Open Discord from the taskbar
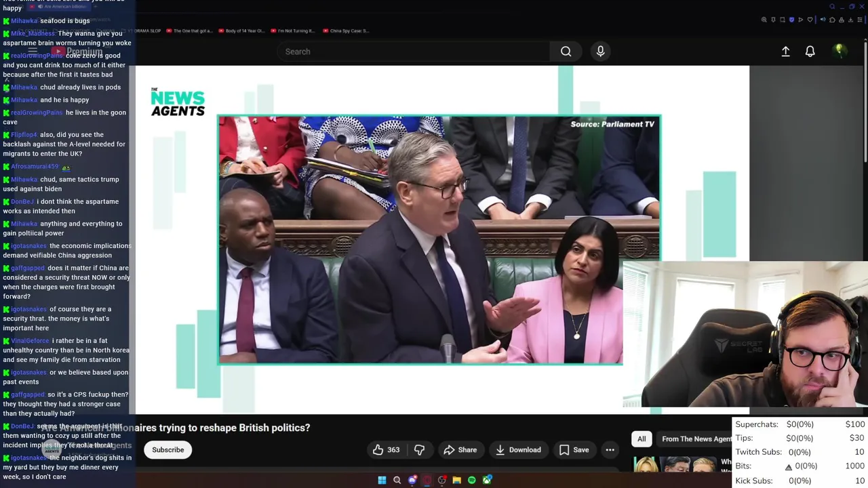The width and height of the screenshot is (868, 488). tap(412, 480)
